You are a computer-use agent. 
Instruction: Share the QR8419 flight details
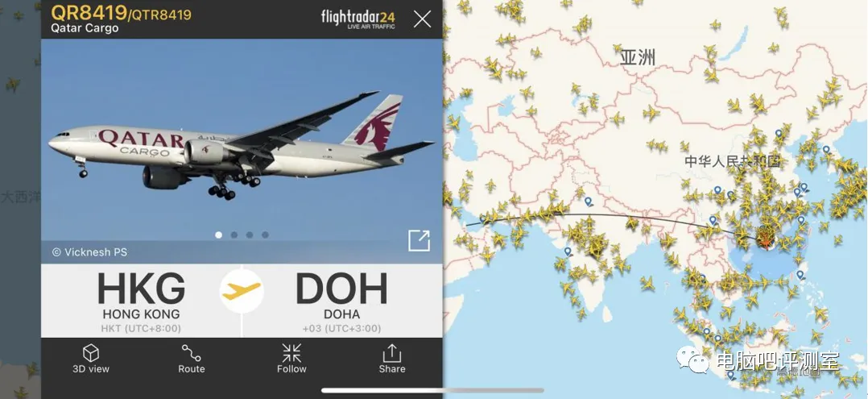click(x=392, y=359)
